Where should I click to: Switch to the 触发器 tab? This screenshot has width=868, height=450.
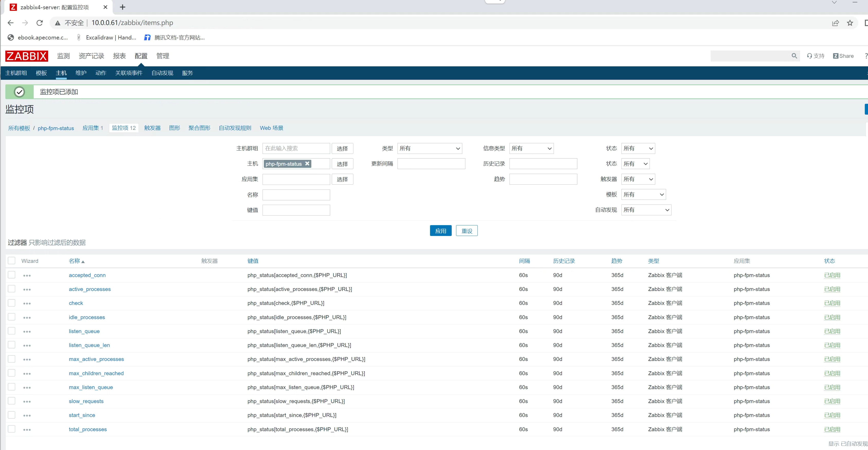tap(152, 128)
